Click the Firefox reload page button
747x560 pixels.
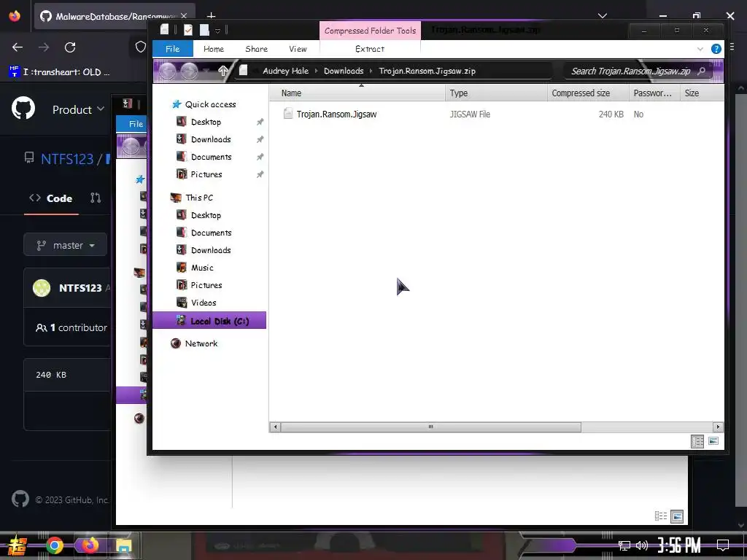tap(70, 47)
